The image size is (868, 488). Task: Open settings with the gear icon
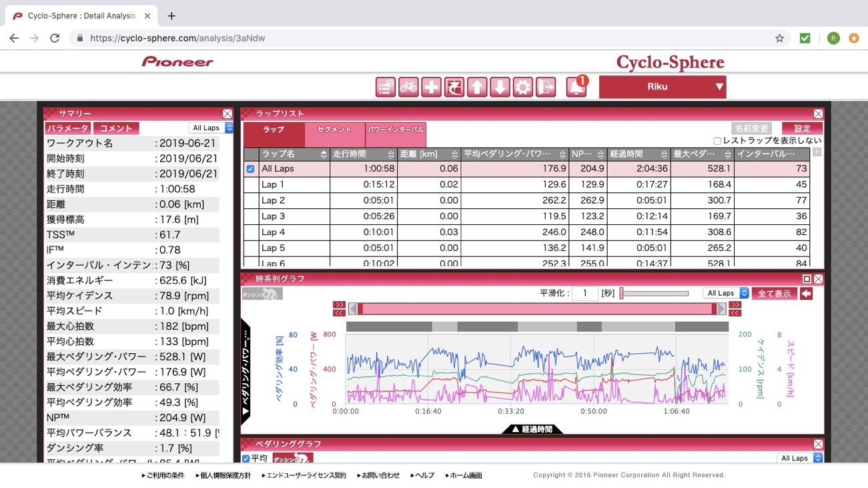click(522, 87)
